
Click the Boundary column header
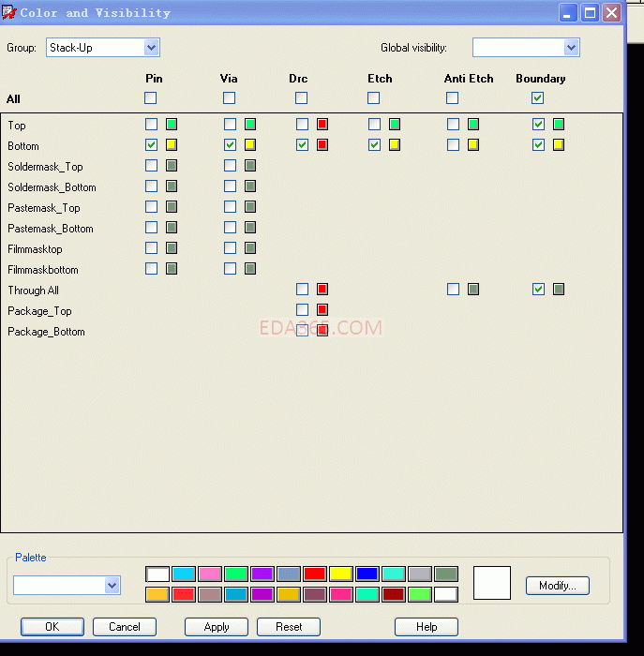tap(541, 79)
